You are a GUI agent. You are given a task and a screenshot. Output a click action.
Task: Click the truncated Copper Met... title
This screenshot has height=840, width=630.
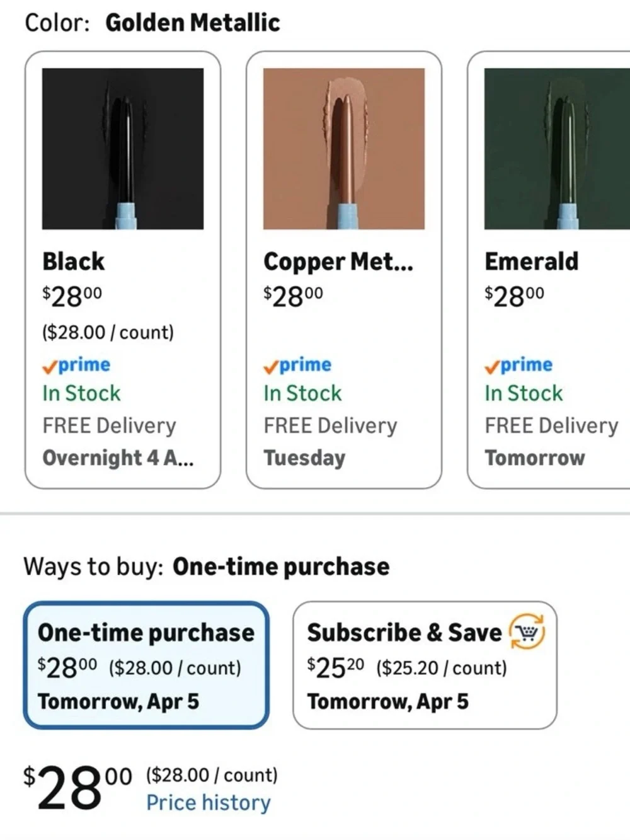pos(338,262)
